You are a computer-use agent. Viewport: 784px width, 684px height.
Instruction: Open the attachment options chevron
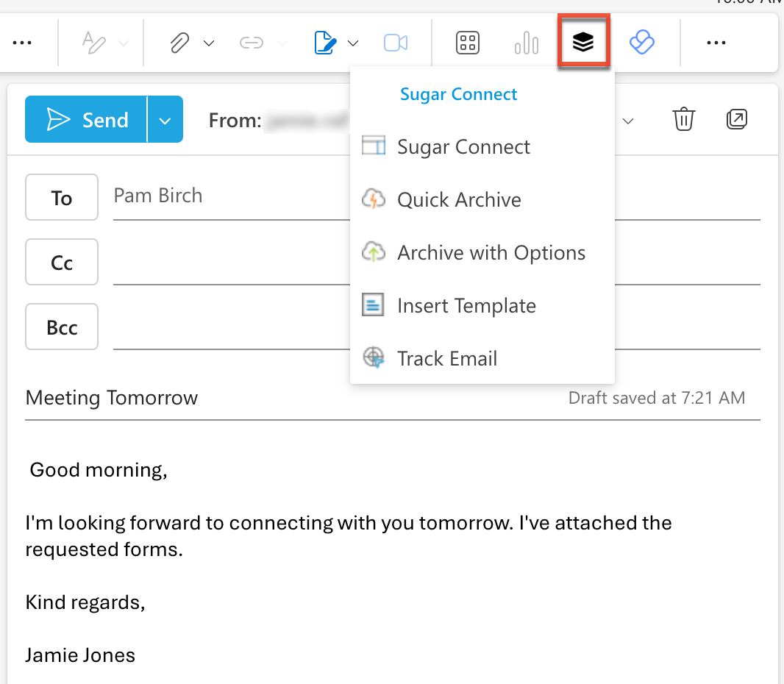tap(210, 43)
